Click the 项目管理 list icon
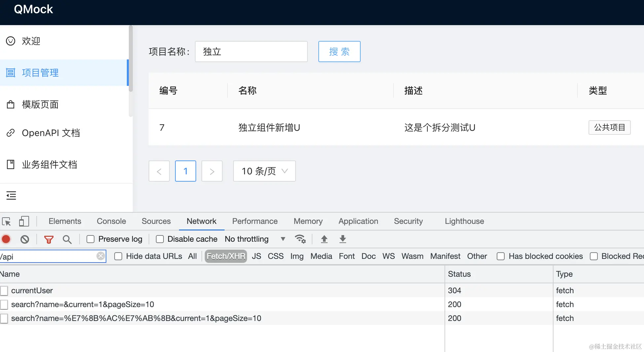The width and height of the screenshot is (644, 352). click(11, 73)
